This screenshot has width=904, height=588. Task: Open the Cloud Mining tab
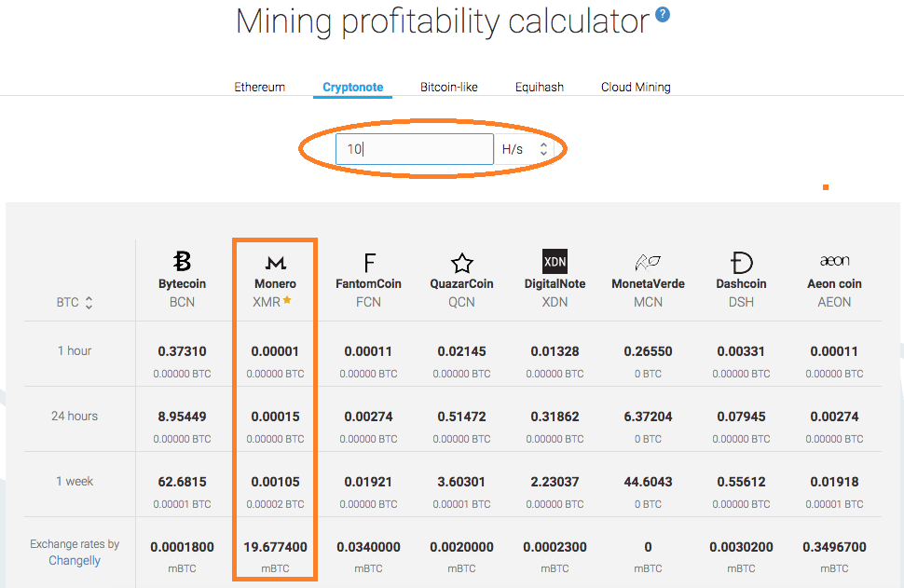636,88
